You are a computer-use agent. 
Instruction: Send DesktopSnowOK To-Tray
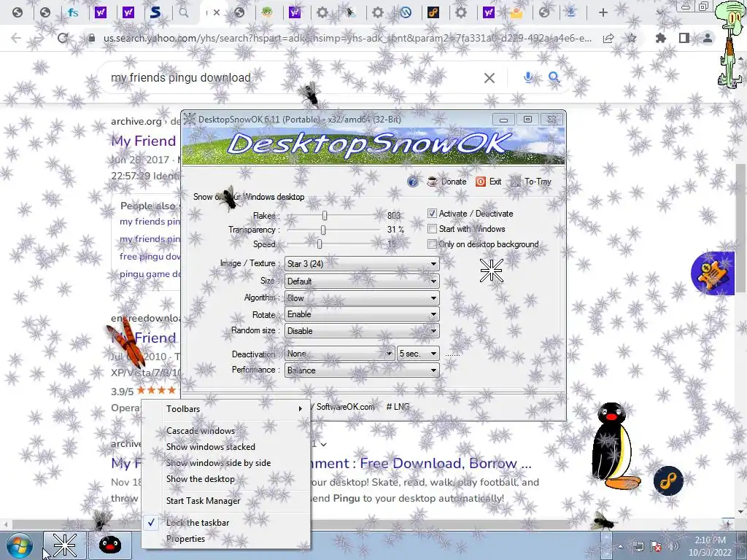531,182
